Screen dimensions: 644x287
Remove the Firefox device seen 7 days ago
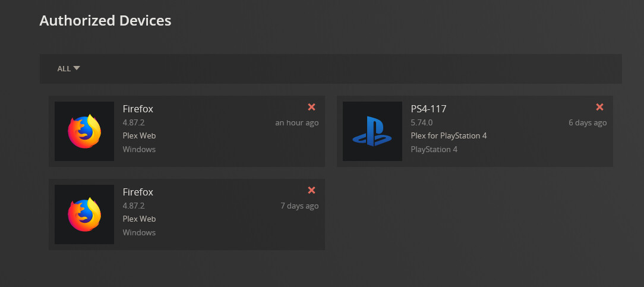[311, 190]
